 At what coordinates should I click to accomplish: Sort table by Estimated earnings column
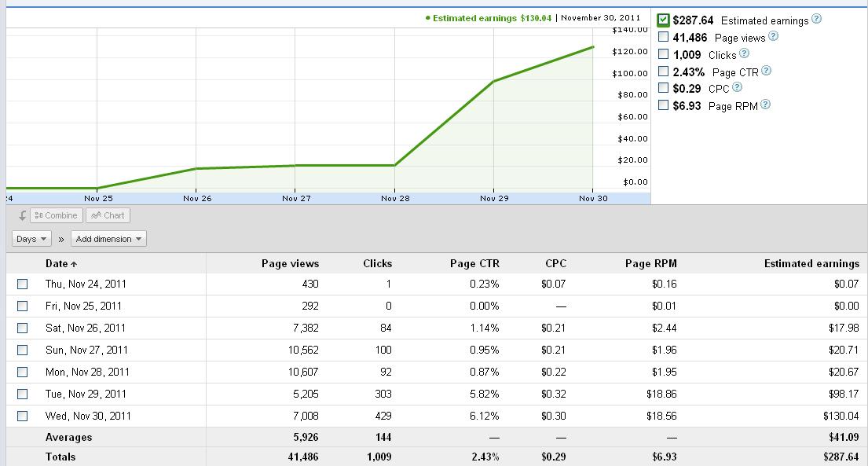click(x=811, y=264)
